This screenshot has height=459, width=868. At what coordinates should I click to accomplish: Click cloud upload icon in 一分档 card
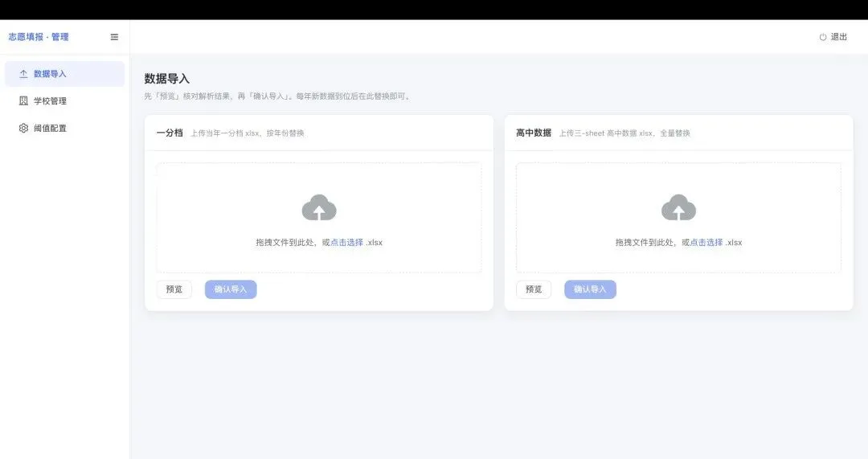click(319, 207)
